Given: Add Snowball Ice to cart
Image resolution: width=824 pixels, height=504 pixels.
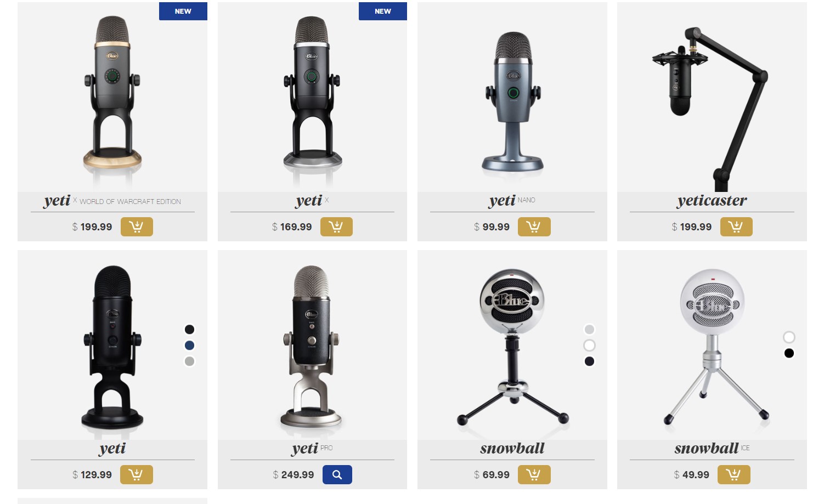Looking at the screenshot, I should (x=734, y=474).
